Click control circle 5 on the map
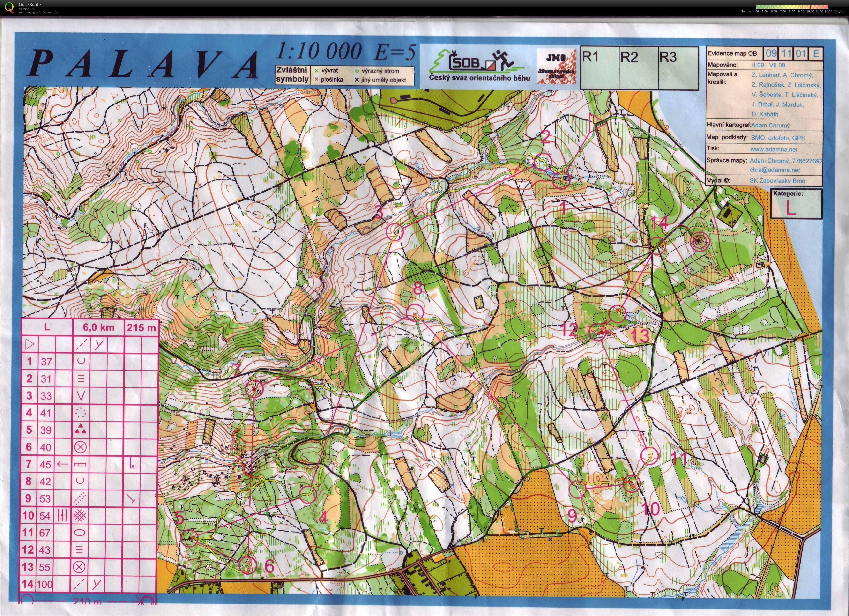The width and height of the screenshot is (849, 616). pyautogui.click(x=190, y=538)
